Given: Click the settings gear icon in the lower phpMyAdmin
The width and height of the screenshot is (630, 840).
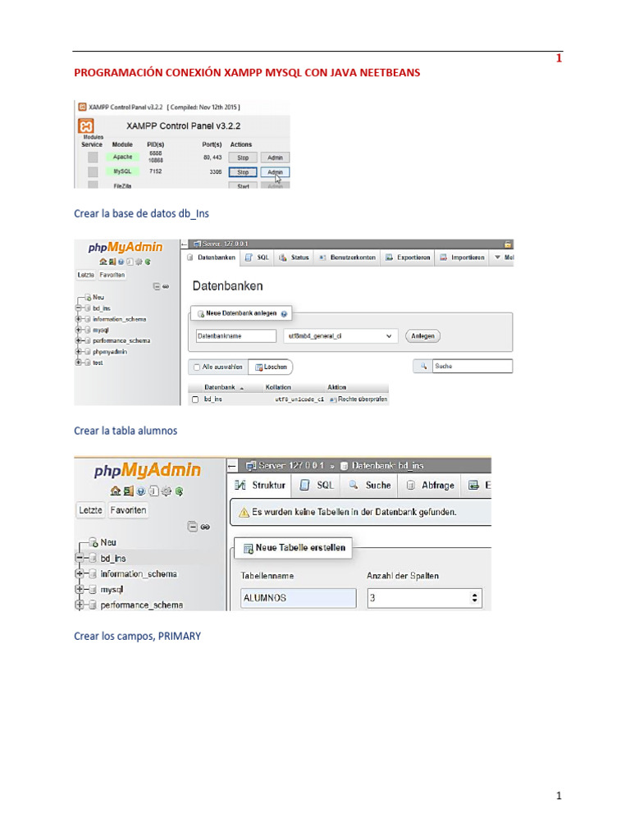Looking at the screenshot, I should coord(166,491).
